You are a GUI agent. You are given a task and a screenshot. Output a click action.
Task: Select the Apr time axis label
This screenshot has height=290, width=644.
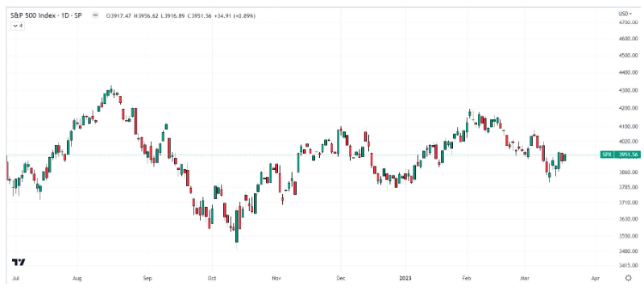(x=596, y=279)
